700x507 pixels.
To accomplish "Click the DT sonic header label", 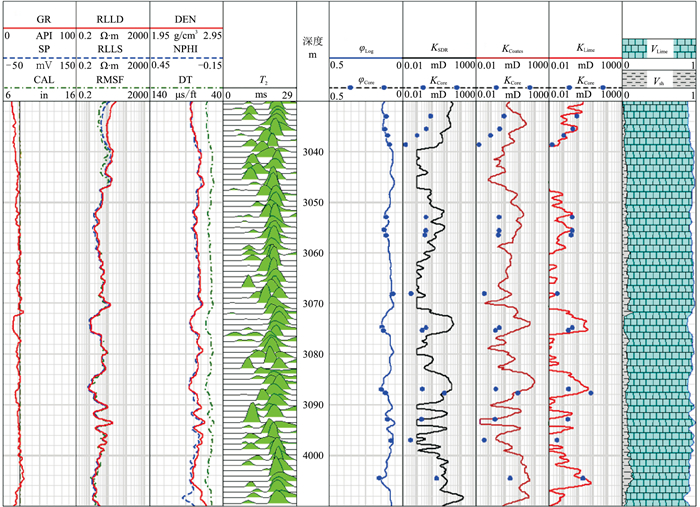I will [x=185, y=78].
